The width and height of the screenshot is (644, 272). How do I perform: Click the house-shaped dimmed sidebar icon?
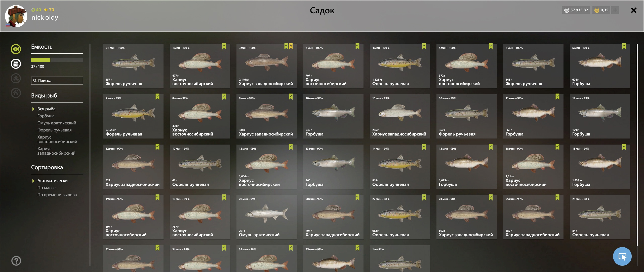coord(16,93)
